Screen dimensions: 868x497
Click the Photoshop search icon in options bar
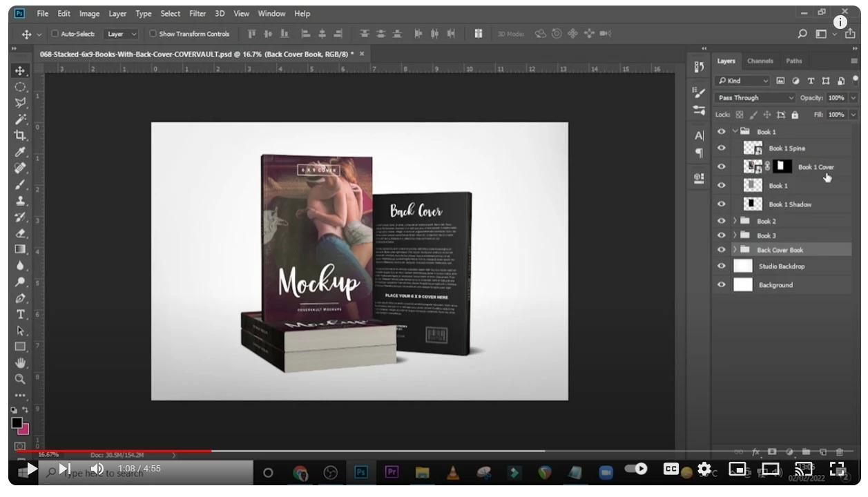[802, 34]
